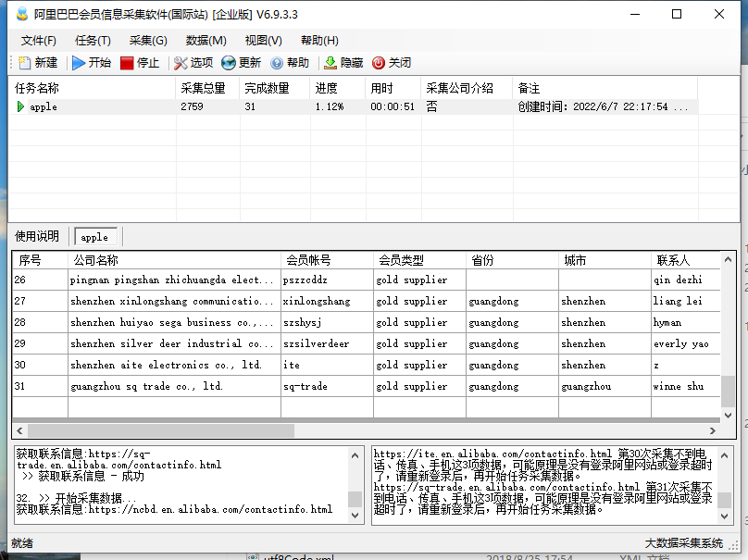Viewport: 748px width, 560px height.
Task: Switch to the 使用说明 tab
Action: pyautogui.click(x=37, y=236)
